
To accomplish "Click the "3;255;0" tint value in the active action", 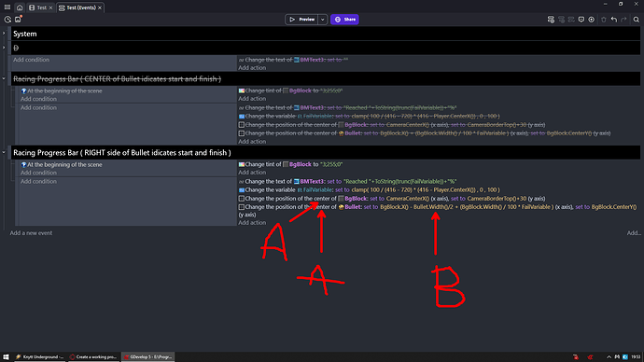I will click(x=331, y=164).
